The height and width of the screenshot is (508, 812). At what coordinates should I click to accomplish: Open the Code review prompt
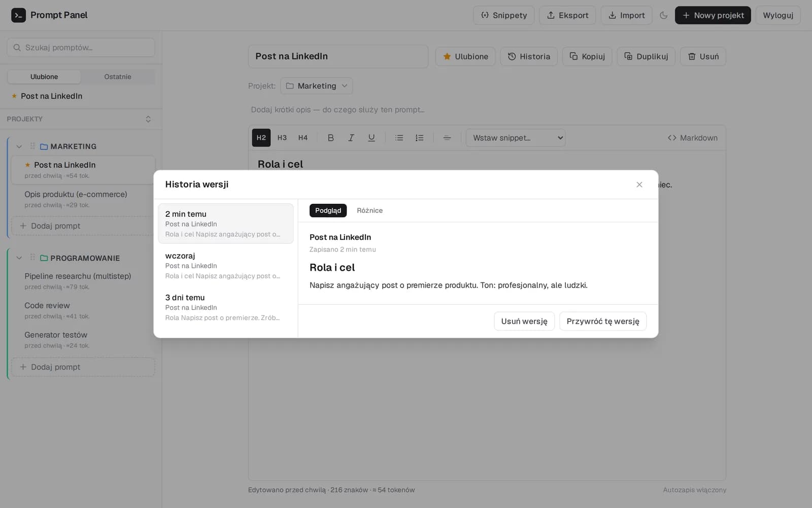(83, 310)
